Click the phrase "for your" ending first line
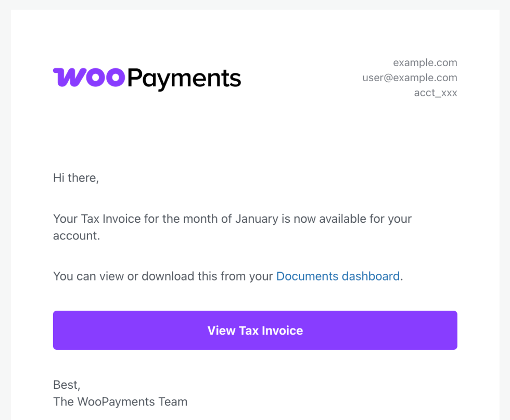 click(x=390, y=219)
